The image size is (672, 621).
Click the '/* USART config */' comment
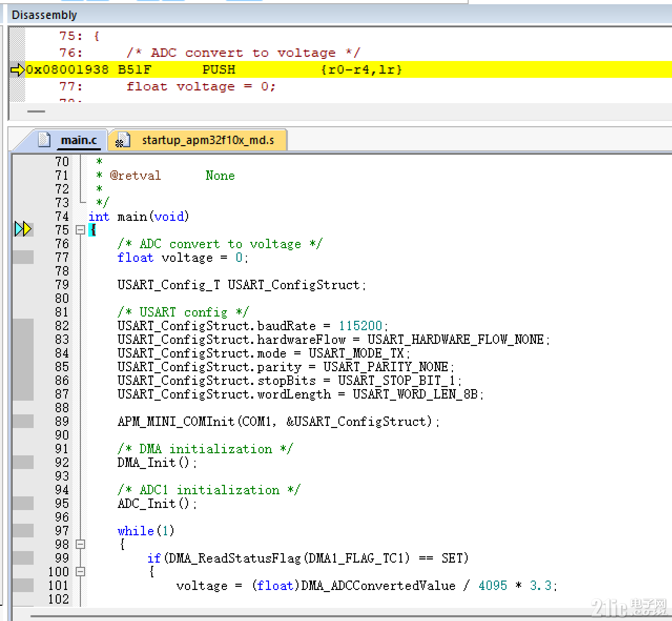pos(183,312)
